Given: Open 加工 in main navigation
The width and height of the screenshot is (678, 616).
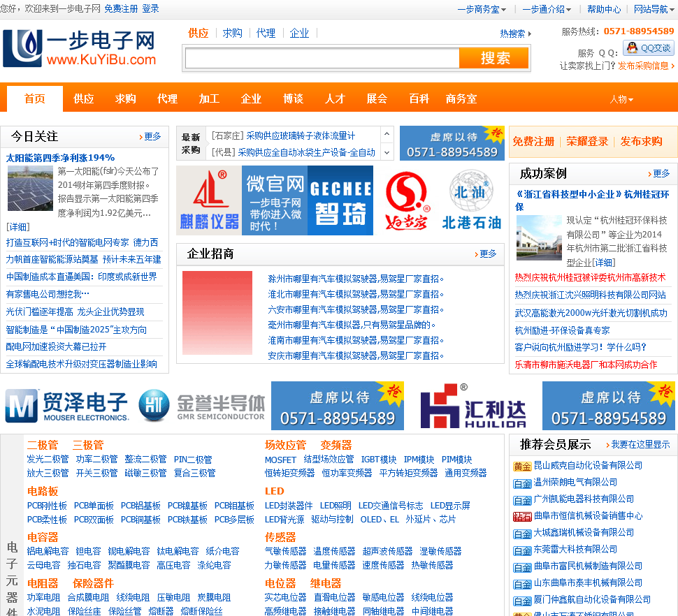Looking at the screenshot, I should point(209,99).
